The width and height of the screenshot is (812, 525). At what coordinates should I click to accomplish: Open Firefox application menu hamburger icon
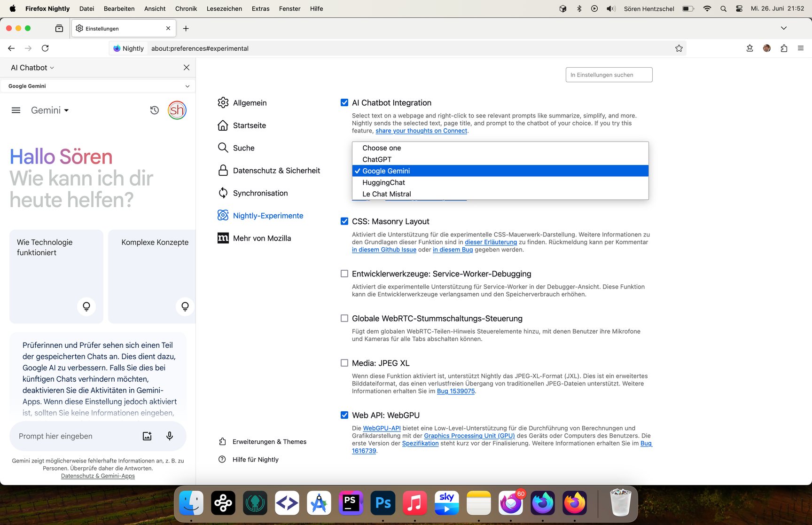[801, 48]
